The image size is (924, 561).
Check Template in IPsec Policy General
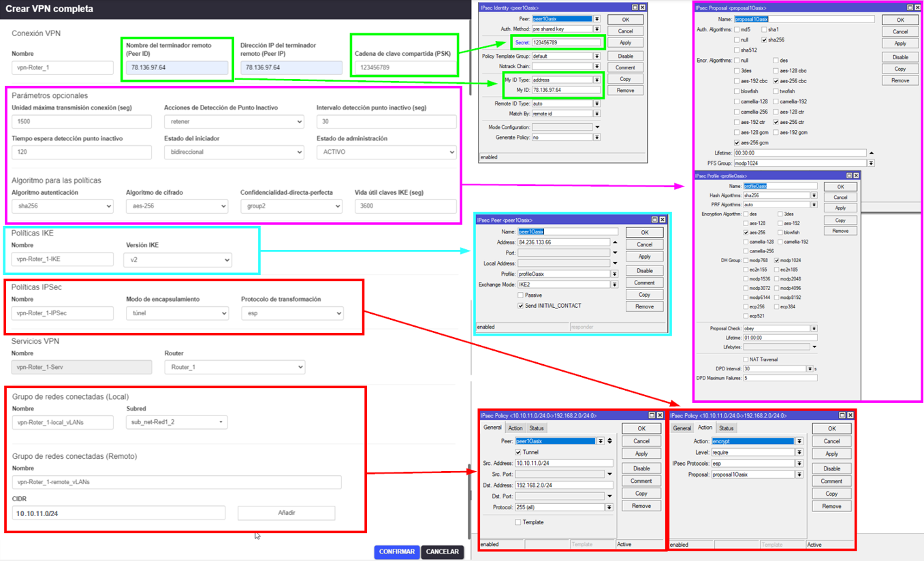(x=518, y=522)
